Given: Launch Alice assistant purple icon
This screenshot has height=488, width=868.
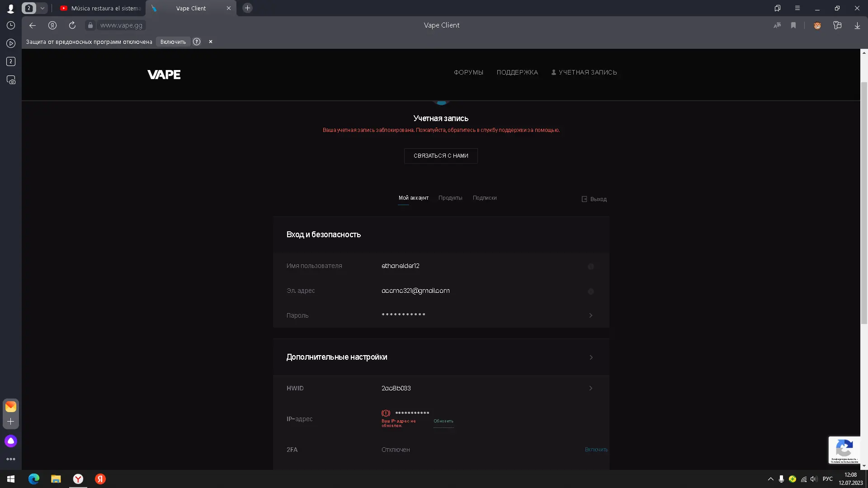Looking at the screenshot, I should click(11, 441).
